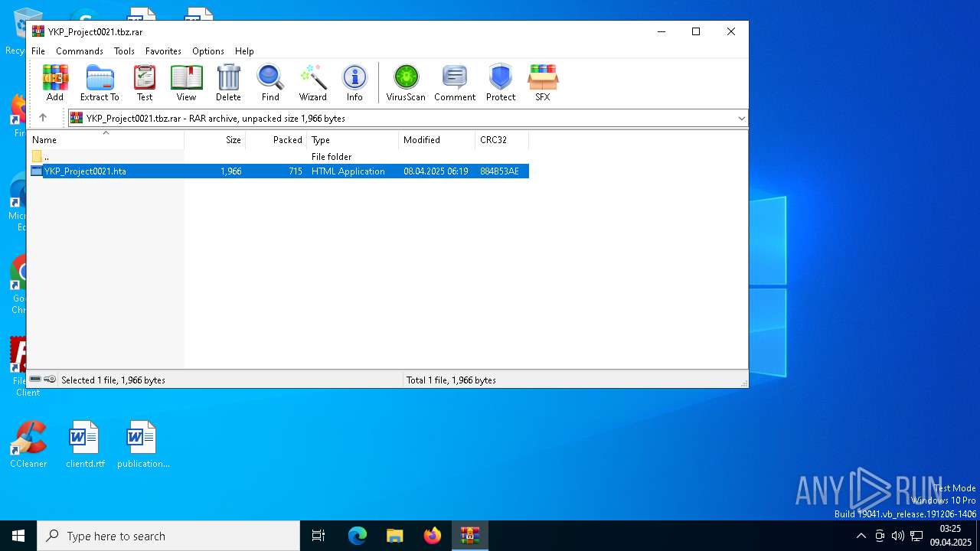980x551 pixels.
Task: Open the taskbar clock and date
Action: pos(950,536)
